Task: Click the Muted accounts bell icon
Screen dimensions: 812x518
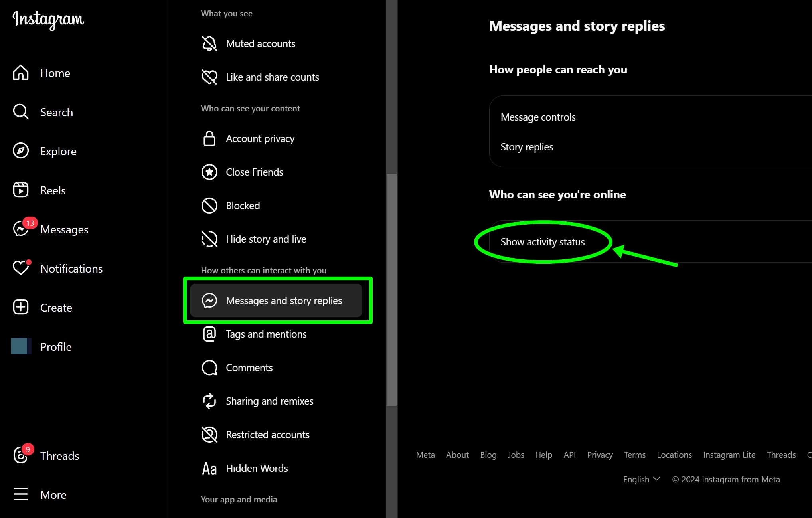Action: point(209,43)
